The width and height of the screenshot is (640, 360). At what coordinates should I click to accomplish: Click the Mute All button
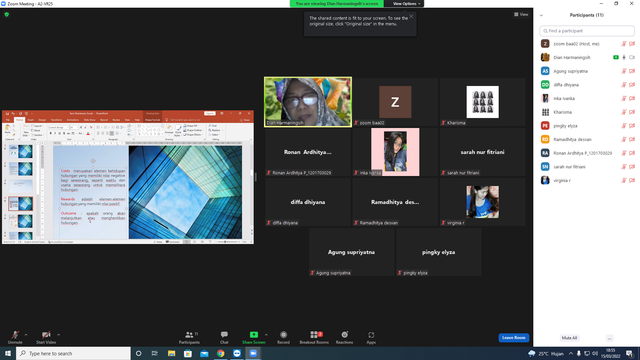tap(569, 338)
